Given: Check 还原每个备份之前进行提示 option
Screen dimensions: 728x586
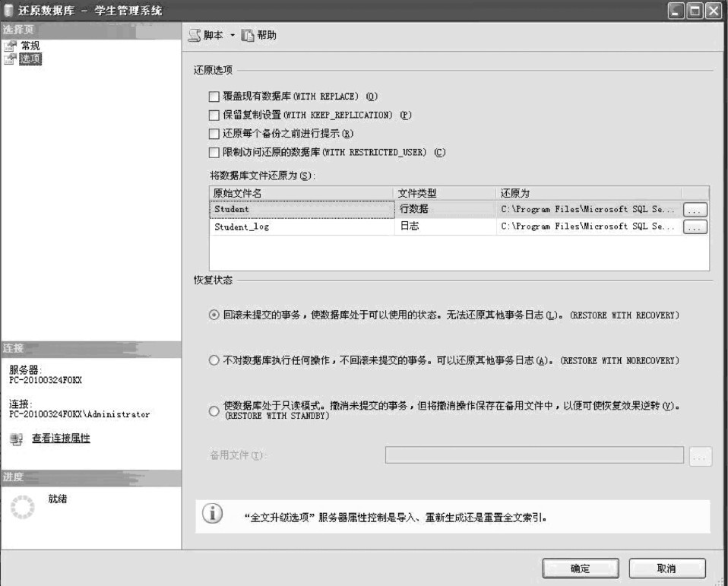Looking at the screenshot, I should pos(214,134).
